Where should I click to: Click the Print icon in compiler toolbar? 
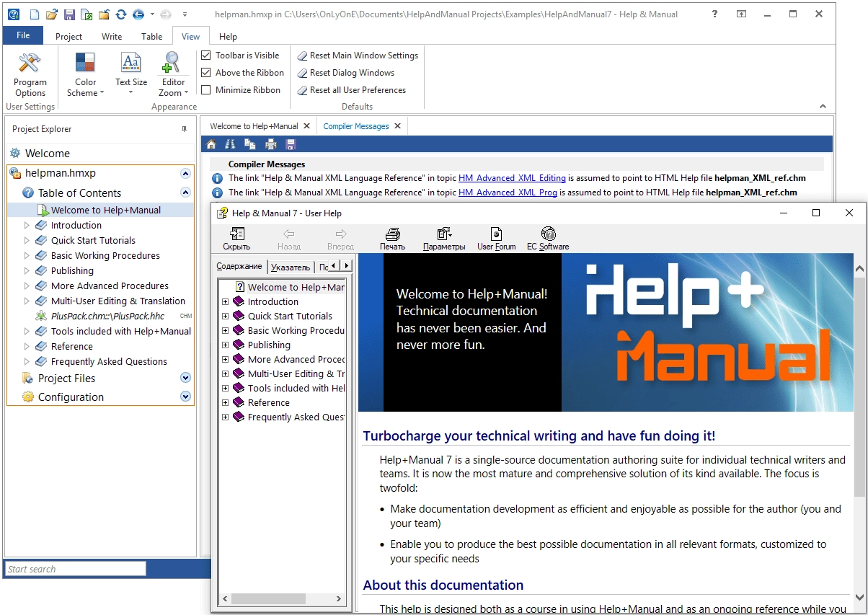[x=271, y=144]
